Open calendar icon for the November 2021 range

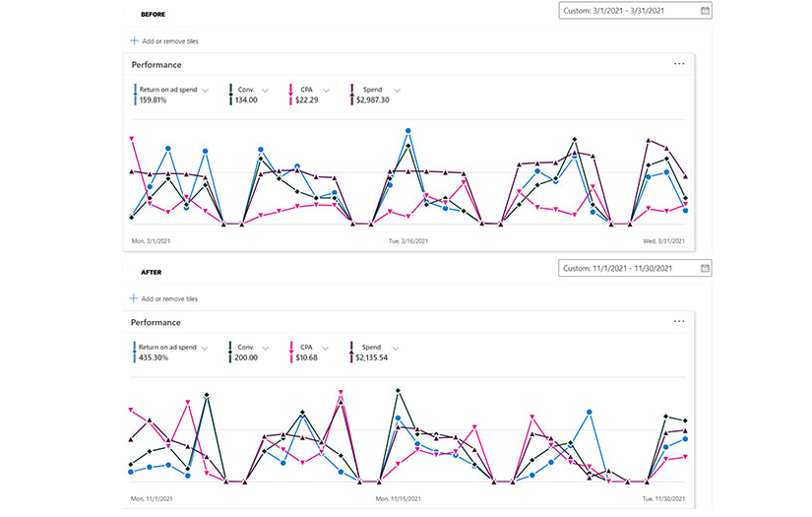coord(705,268)
